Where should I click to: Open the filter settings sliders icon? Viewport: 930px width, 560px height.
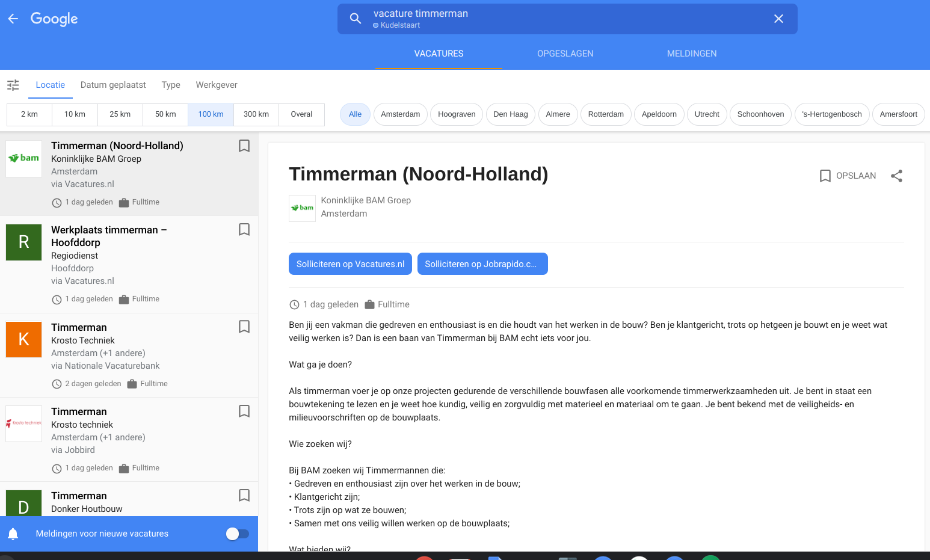[x=13, y=85]
